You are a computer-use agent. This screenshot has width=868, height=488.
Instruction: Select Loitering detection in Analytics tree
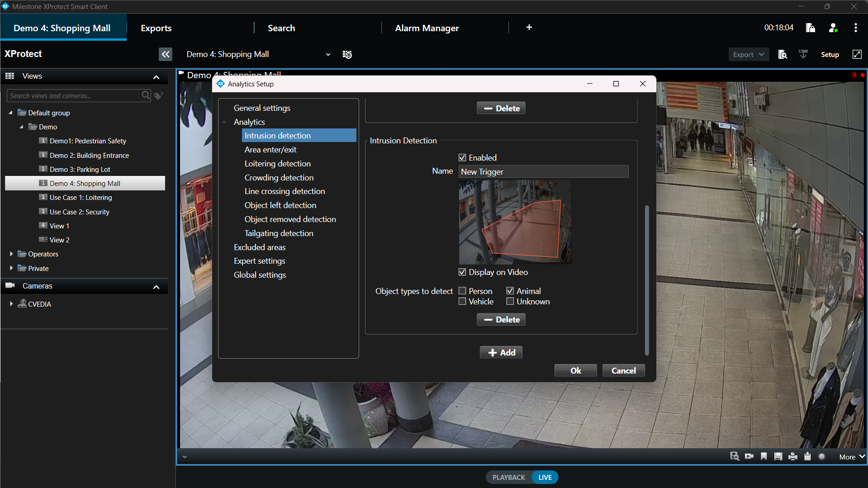(x=278, y=163)
